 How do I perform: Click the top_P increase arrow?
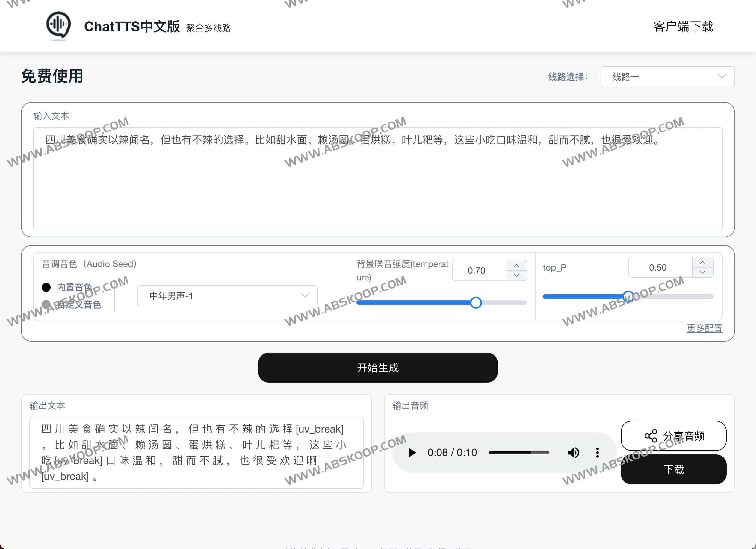[703, 263]
